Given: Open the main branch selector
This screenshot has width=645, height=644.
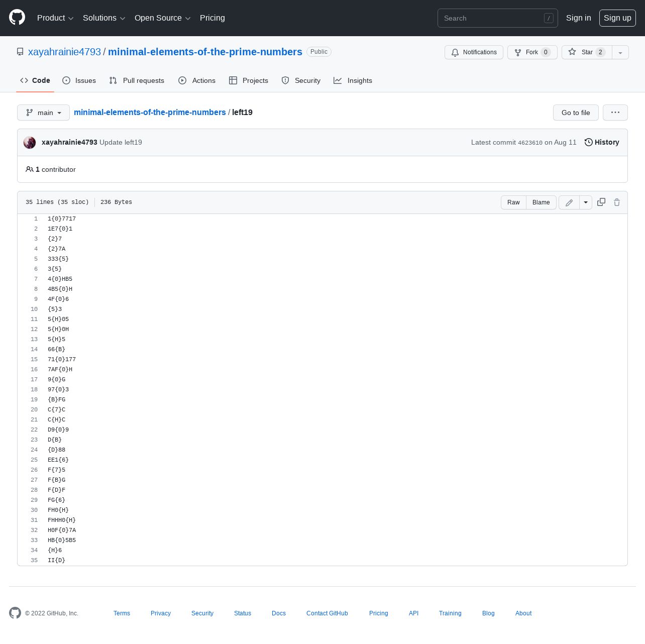Looking at the screenshot, I should [43, 113].
